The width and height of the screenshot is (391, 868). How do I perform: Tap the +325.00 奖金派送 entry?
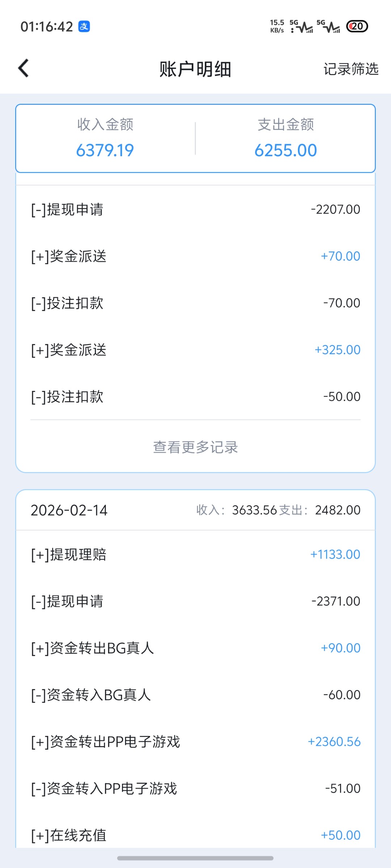pos(195,350)
